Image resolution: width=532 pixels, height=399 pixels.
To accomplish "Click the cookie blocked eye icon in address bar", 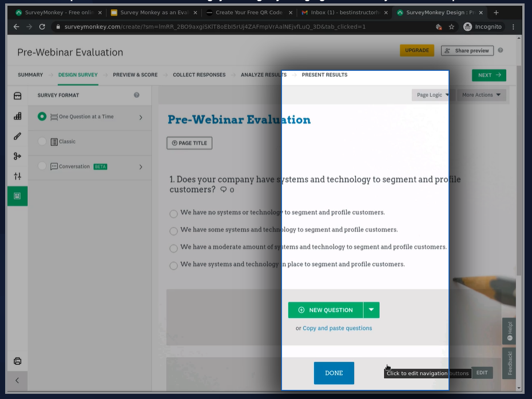I will pos(439,27).
